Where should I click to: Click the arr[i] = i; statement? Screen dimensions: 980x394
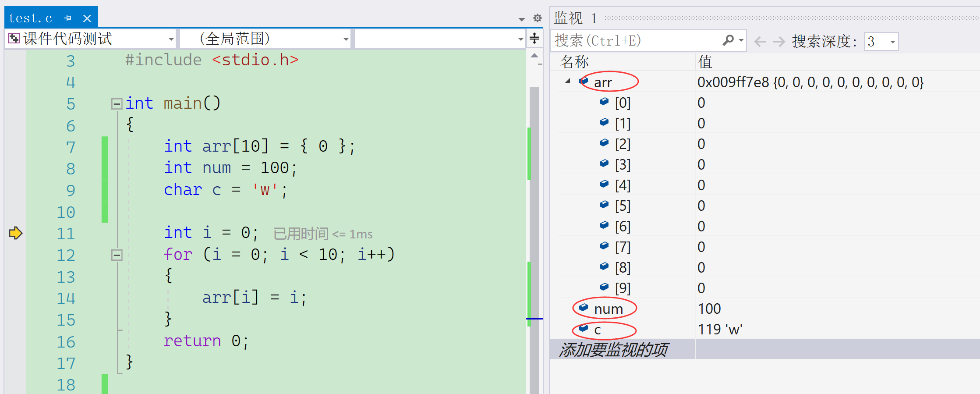coord(254,298)
